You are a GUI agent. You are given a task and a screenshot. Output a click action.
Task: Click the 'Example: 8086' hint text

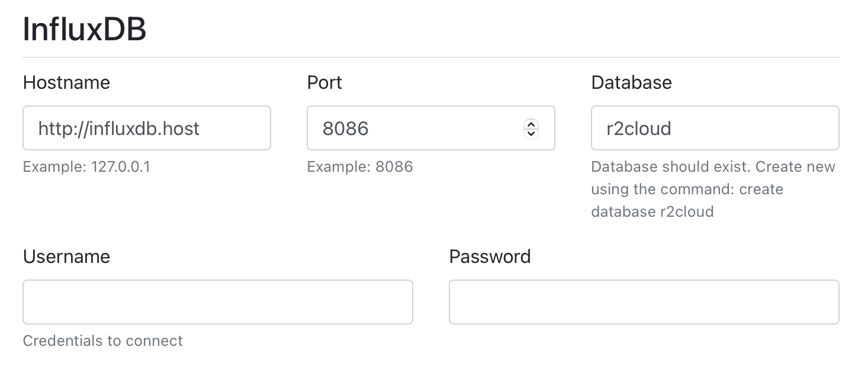(x=359, y=166)
